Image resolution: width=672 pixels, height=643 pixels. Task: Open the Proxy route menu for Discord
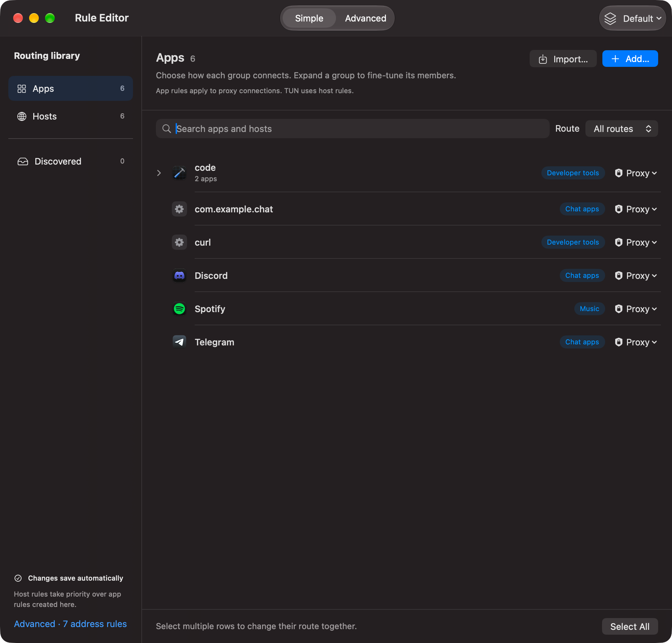point(636,275)
